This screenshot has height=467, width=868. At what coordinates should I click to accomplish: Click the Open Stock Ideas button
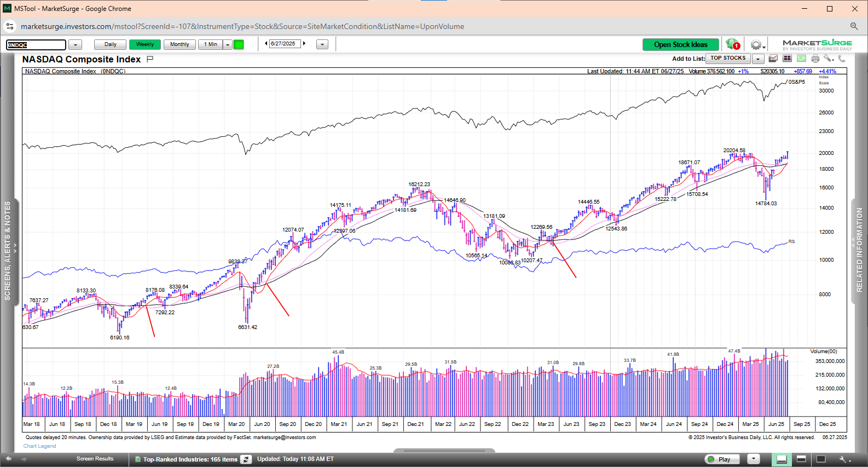point(681,45)
